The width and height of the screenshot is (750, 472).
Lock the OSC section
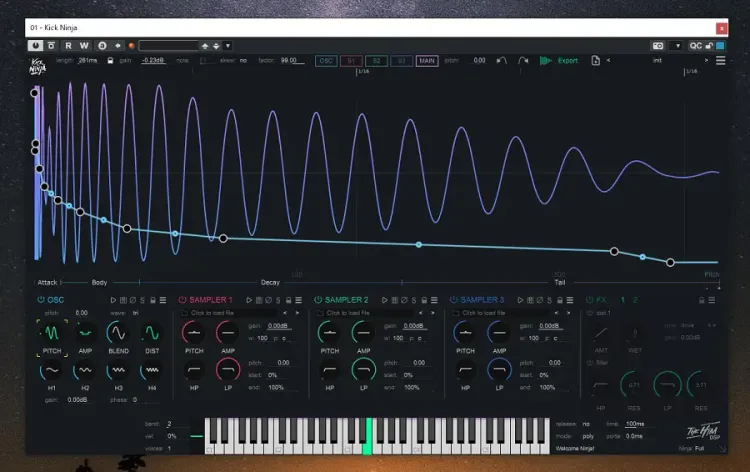pos(153,300)
